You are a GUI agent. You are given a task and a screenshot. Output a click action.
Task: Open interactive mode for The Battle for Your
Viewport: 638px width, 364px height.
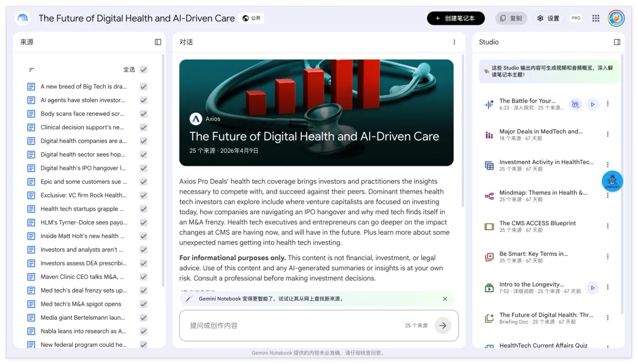coord(575,104)
